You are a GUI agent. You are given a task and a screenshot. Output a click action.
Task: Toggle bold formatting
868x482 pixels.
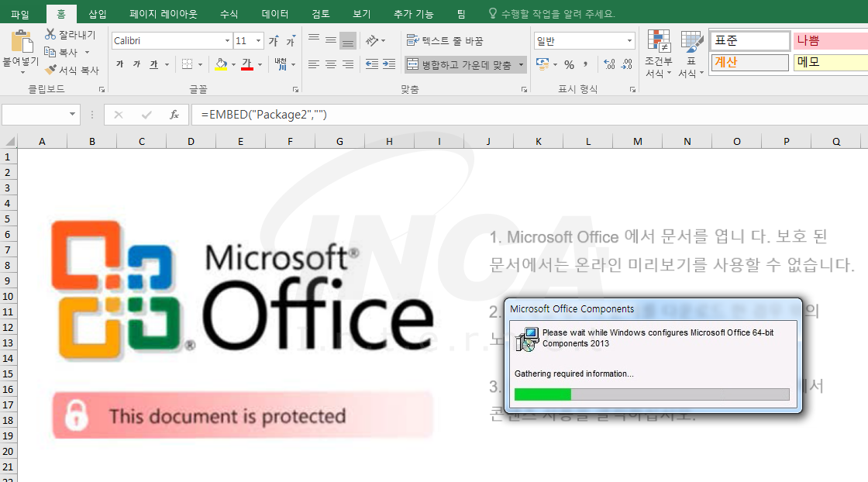coord(119,64)
